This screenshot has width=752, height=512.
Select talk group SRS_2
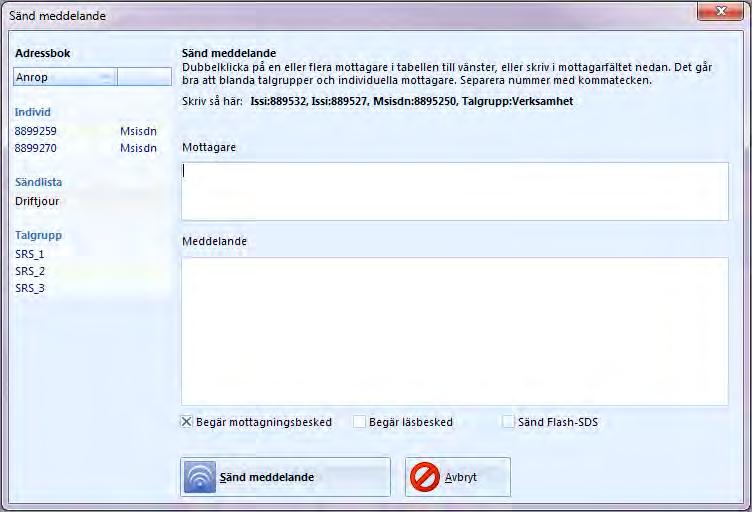pos(30,271)
